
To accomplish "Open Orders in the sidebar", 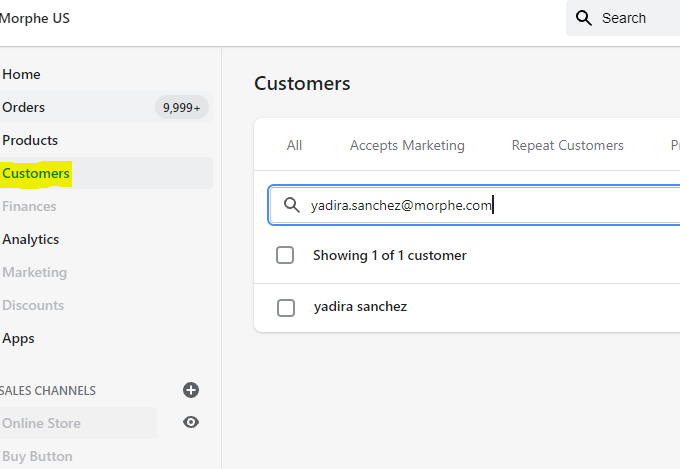I will point(24,107).
